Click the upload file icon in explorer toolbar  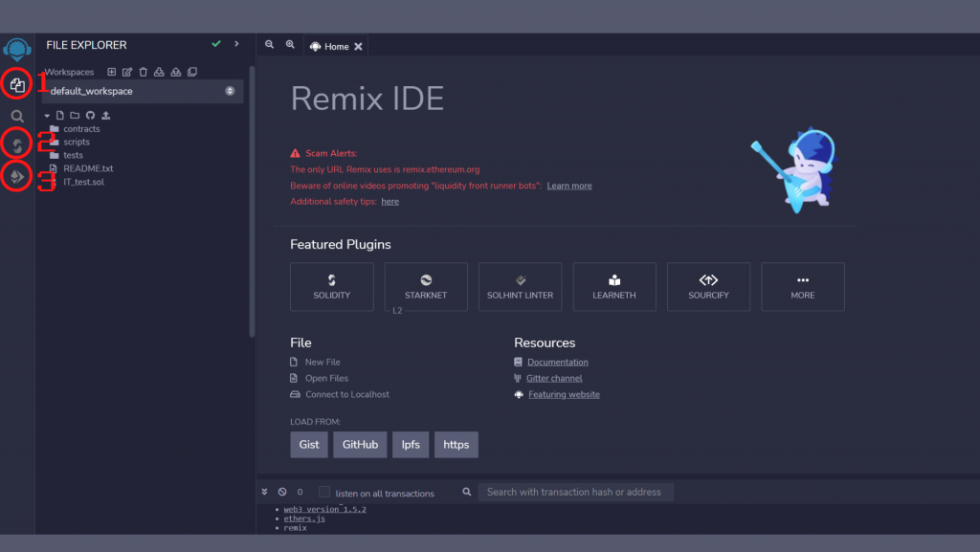tap(105, 116)
